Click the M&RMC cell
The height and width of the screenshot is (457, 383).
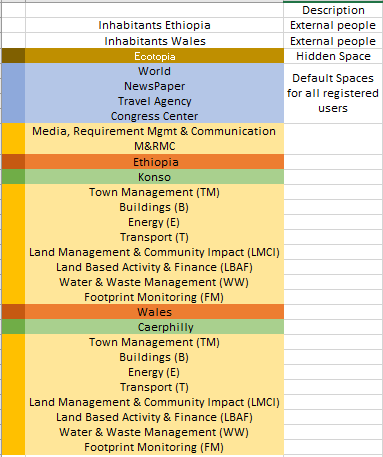(154, 146)
